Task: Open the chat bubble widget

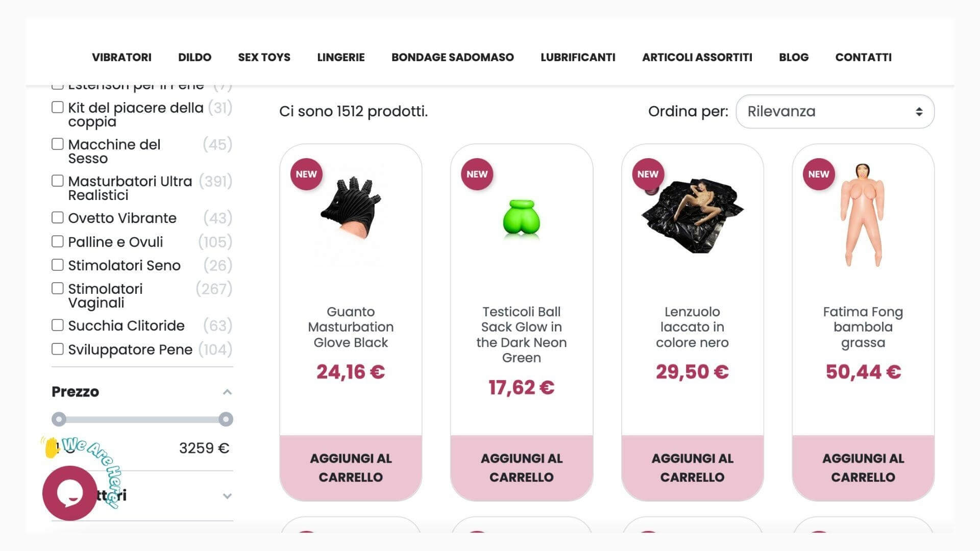Action: (x=69, y=493)
